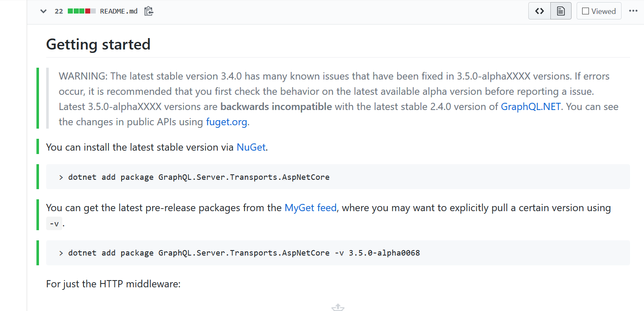Expand the kebab dropdown for more options

tap(633, 11)
